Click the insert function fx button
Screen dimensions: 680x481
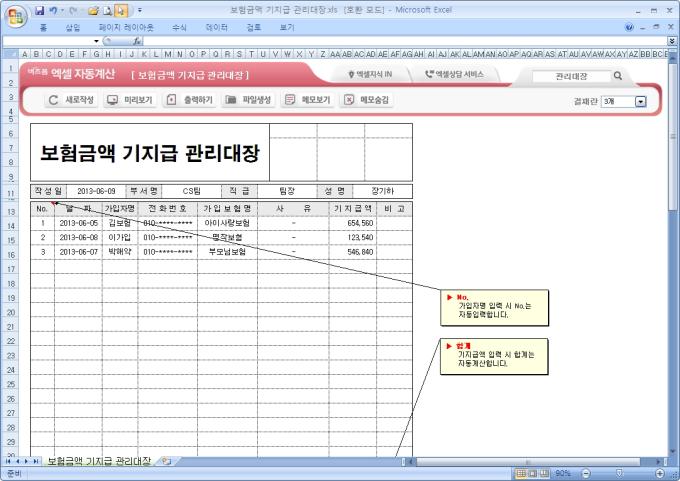(137, 41)
